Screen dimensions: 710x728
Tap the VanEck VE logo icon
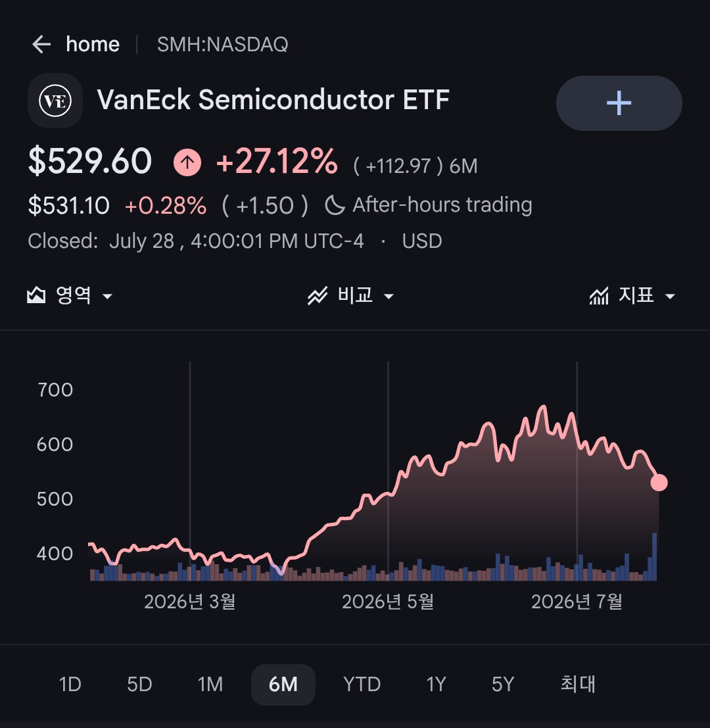click(x=55, y=100)
